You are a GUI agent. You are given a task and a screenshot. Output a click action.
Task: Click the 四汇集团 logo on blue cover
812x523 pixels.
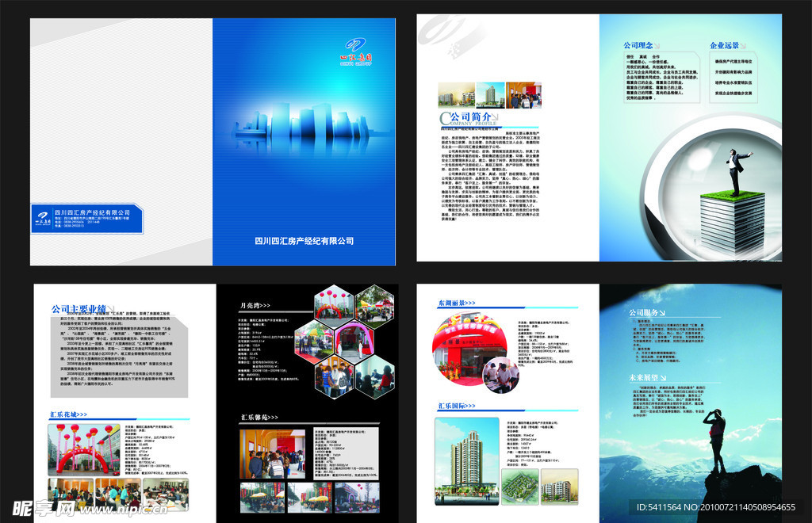(x=356, y=52)
